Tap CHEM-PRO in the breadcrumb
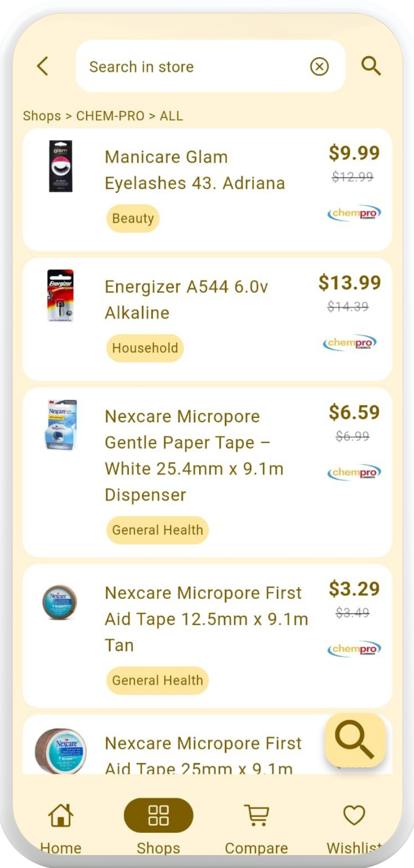The height and width of the screenshot is (868, 414). point(110,116)
